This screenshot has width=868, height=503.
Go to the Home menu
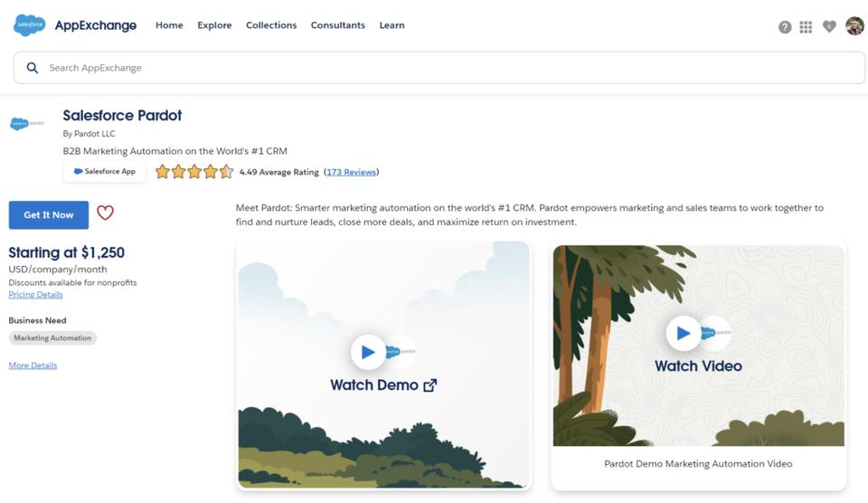point(169,25)
